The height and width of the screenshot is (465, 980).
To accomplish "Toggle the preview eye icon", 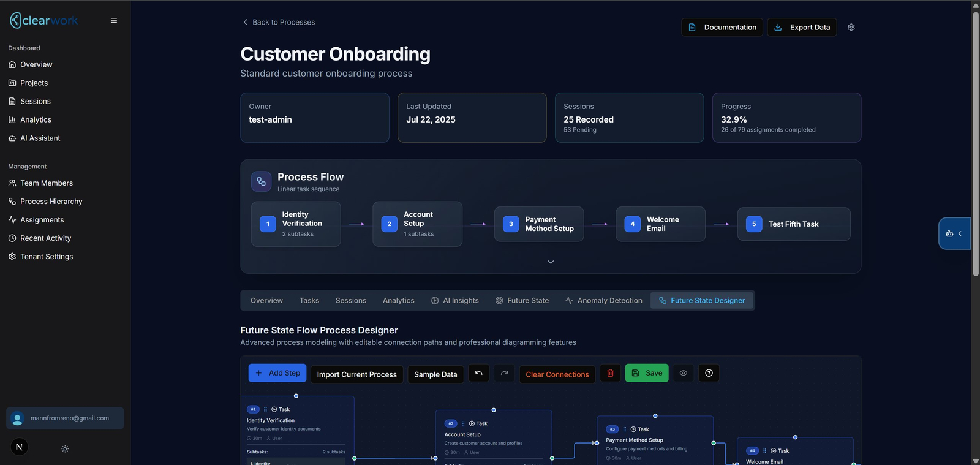I will [x=684, y=373].
